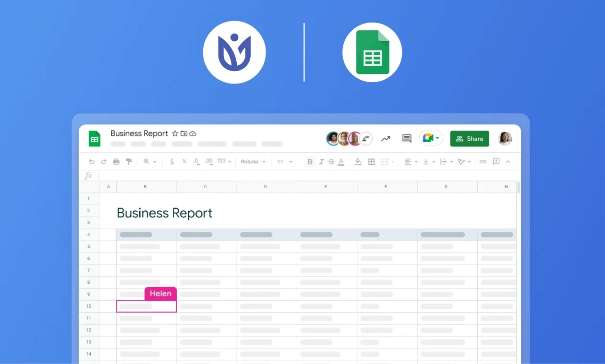The width and height of the screenshot is (605, 364).
Task: Open the font size 11 dropdown
Action: [285, 162]
